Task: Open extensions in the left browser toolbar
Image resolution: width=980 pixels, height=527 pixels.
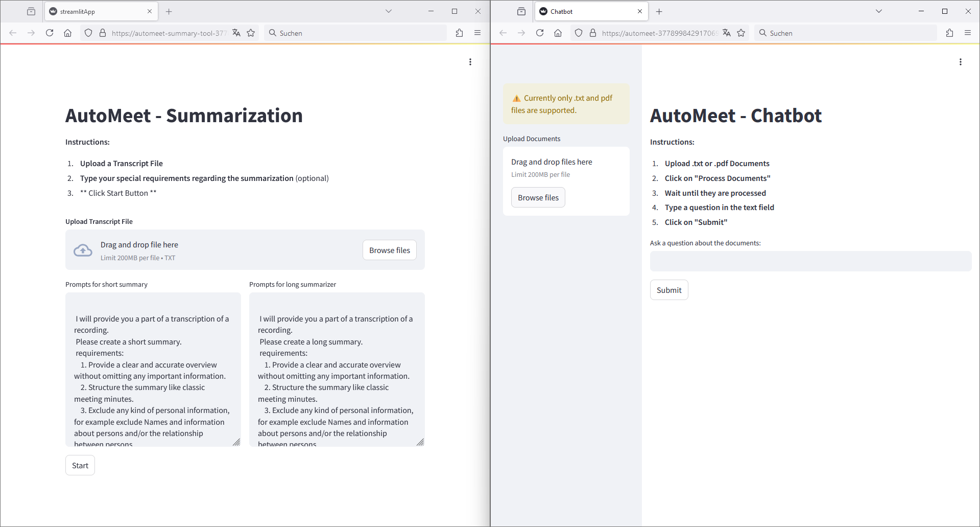Action: [459, 33]
